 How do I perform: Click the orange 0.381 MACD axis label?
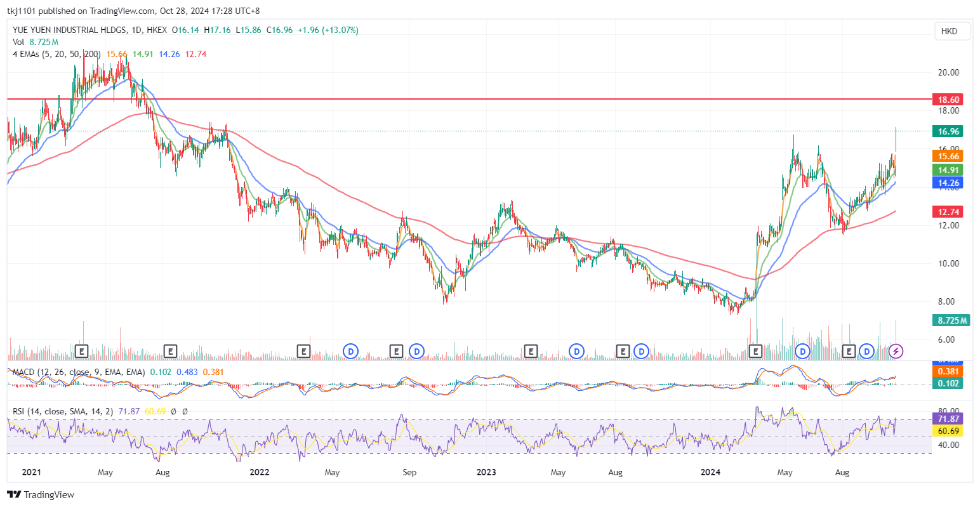[x=948, y=371]
